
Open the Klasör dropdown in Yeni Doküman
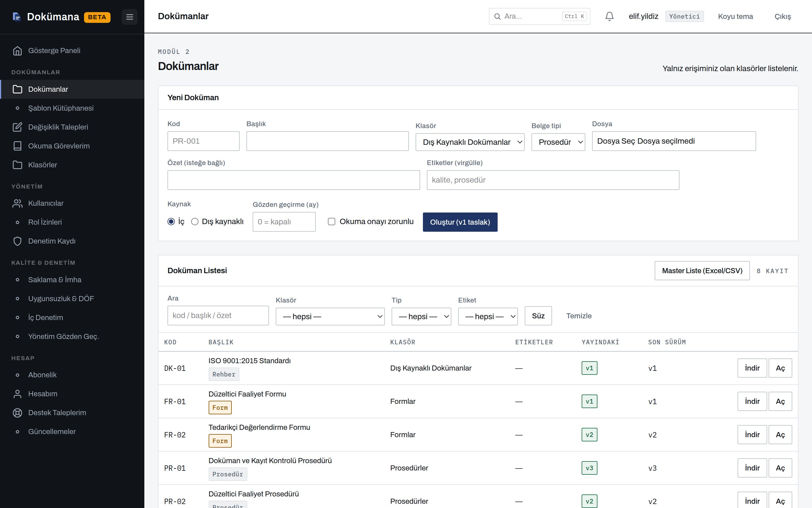coord(470,142)
